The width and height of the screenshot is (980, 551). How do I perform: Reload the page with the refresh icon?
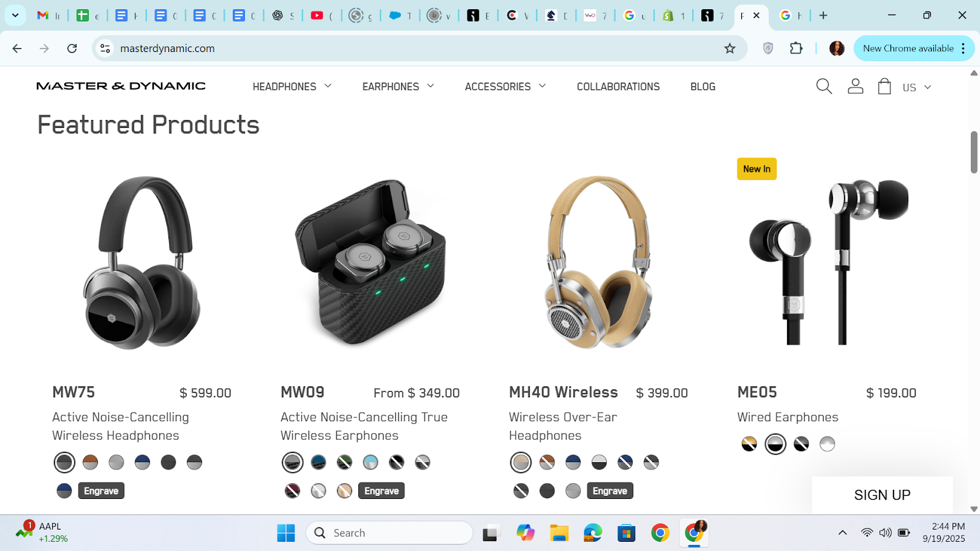point(72,48)
